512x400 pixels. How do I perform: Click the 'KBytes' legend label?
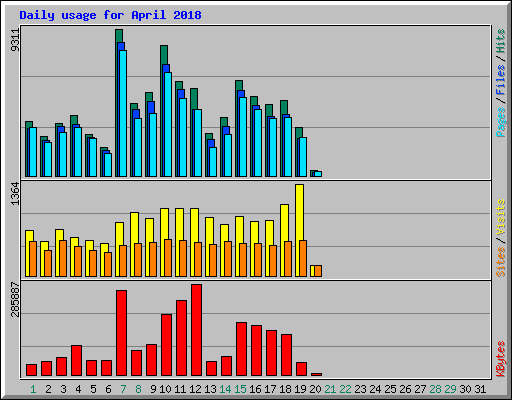coord(500,359)
